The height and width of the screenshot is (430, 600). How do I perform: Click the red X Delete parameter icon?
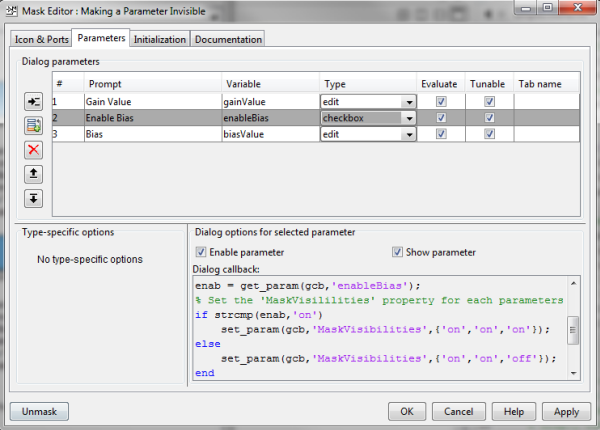point(34,150)
